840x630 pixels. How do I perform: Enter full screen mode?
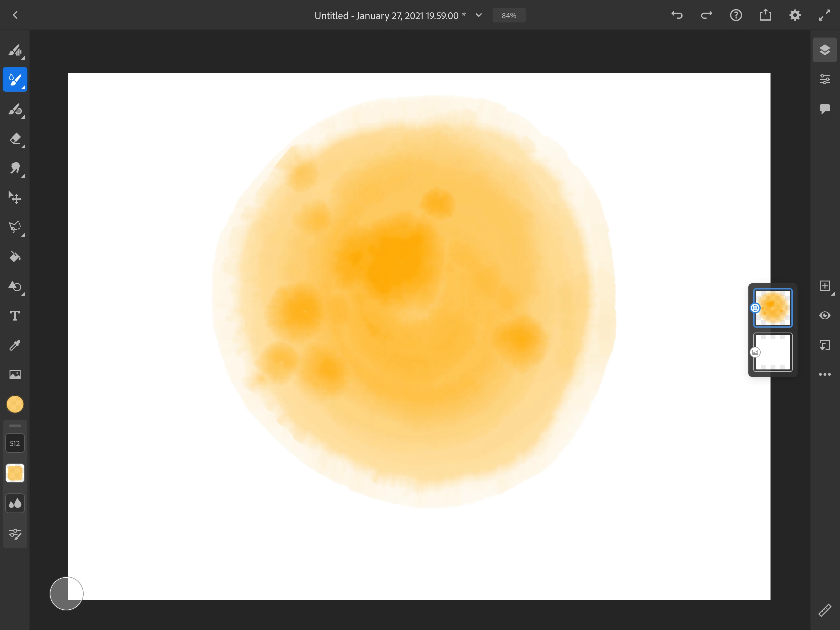824,15
